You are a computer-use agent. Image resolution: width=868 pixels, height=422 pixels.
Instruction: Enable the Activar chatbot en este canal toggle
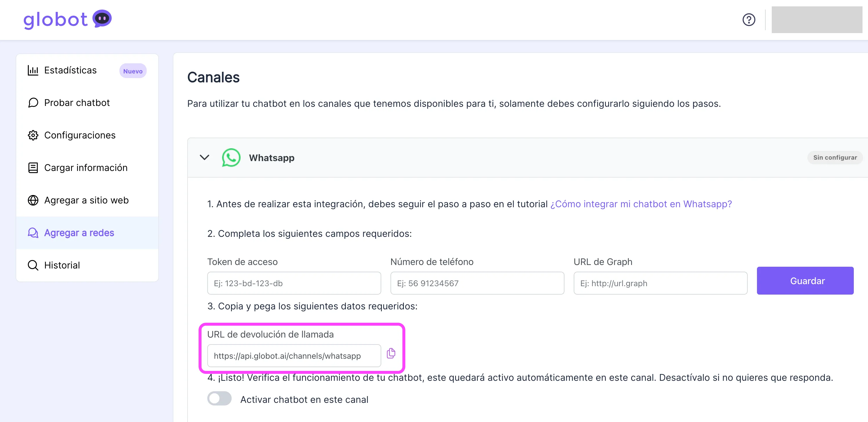coord(219,399)
